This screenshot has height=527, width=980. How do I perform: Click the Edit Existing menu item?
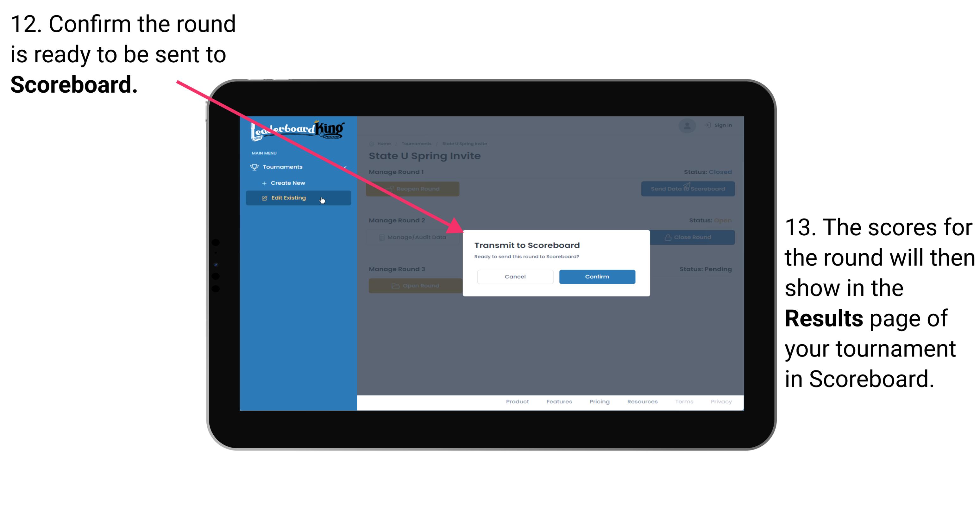click(x=298, y=197)
